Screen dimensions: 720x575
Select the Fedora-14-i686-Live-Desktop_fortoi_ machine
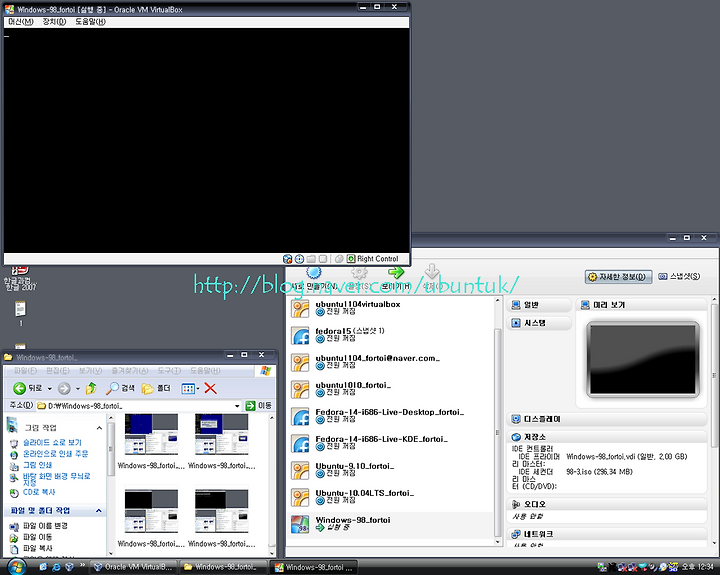(391, 417)
